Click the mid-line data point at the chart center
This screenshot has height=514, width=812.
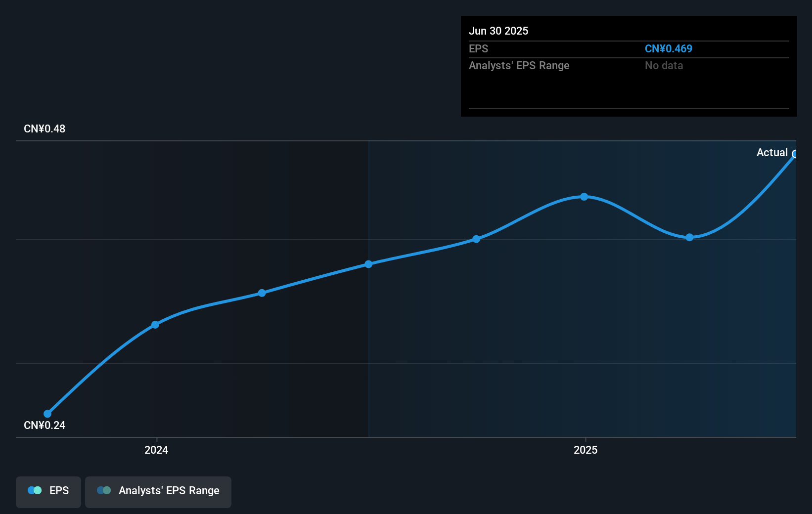point(369,264)
